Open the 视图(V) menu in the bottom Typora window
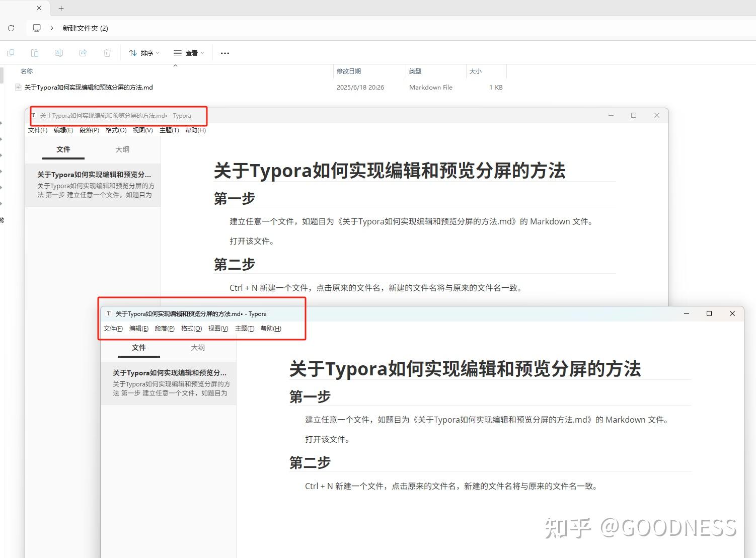756x558 pixels. click(x=217, y=328)
